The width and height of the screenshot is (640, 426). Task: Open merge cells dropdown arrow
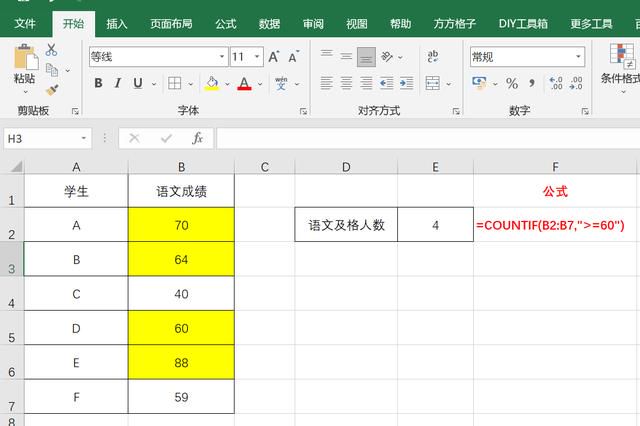click(x=449, y=84)
